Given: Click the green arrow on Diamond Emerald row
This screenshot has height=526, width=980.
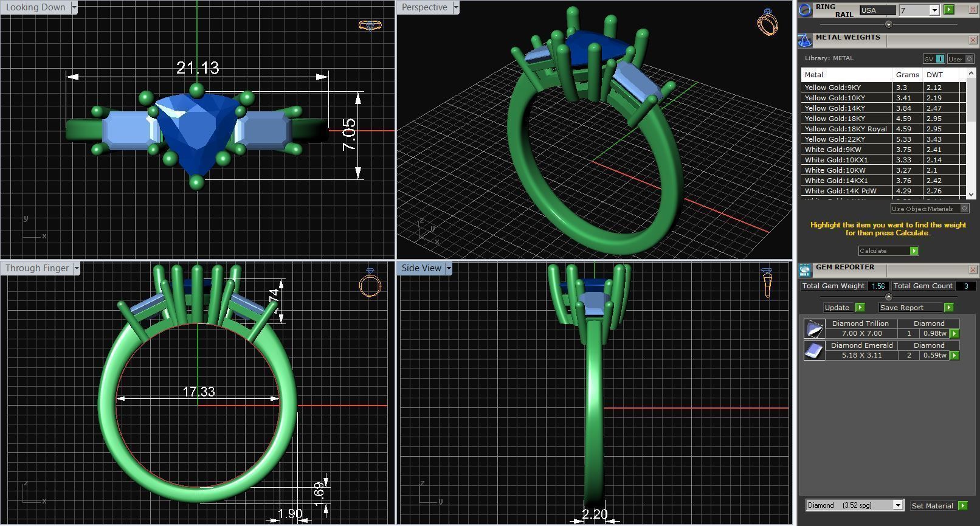Looking at the screenshot, I should 954,355.
